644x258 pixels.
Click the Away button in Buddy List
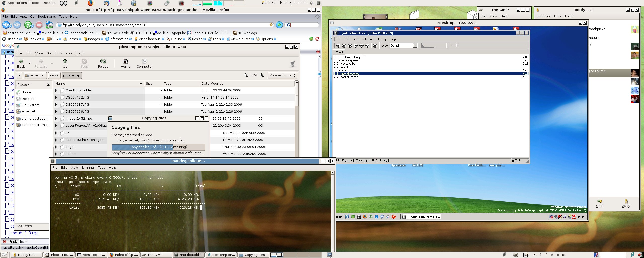pyautogui.click(x=626, y=203)
